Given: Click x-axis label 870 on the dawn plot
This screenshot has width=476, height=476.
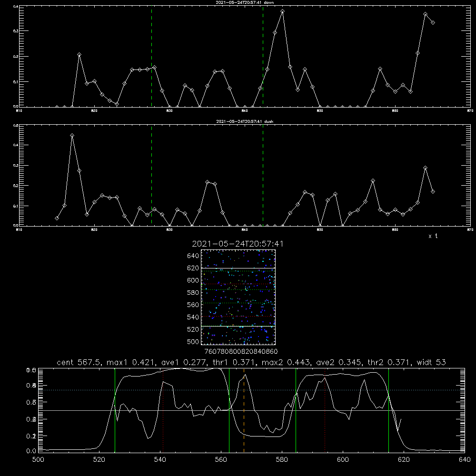Looking at the screenshot, I should [x=470, y=111].
